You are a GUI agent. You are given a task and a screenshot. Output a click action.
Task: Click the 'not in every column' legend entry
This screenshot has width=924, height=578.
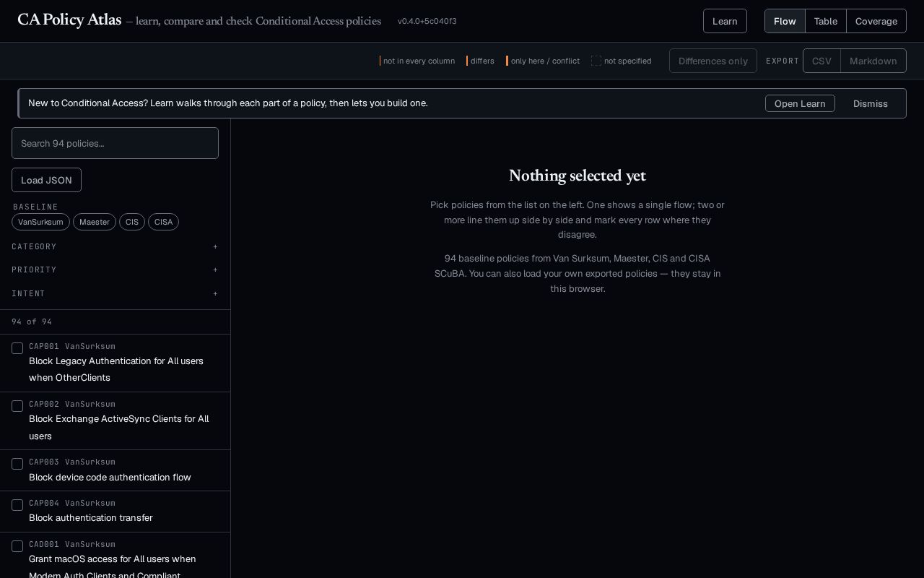pyautogui.click(x=417, y=61)
